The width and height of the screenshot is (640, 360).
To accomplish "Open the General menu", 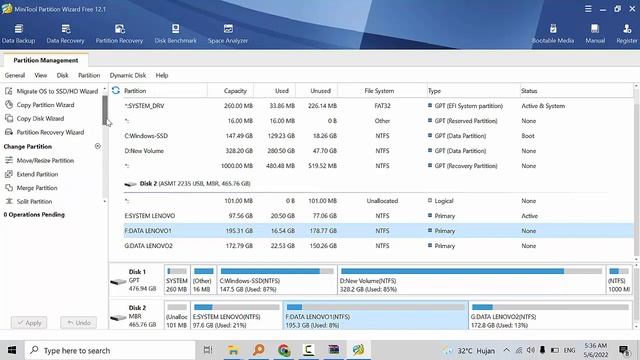I will [x=15, y=75].
